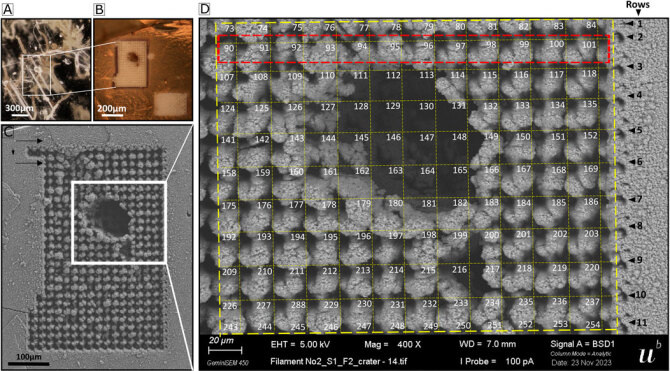Select grid cell number 288

(298, 306)
